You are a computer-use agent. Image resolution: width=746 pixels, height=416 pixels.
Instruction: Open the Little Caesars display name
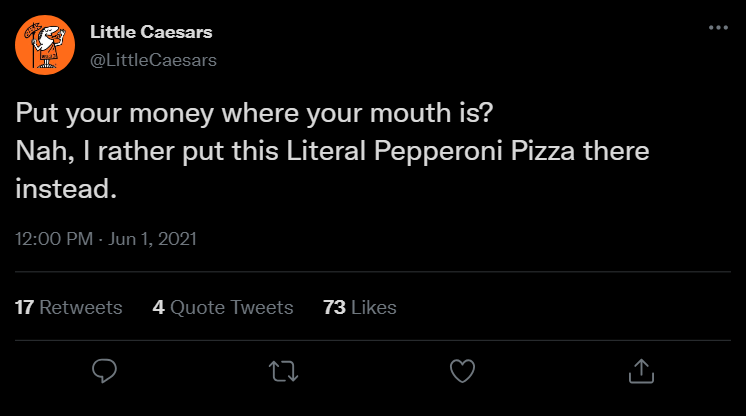coord(151,32)
